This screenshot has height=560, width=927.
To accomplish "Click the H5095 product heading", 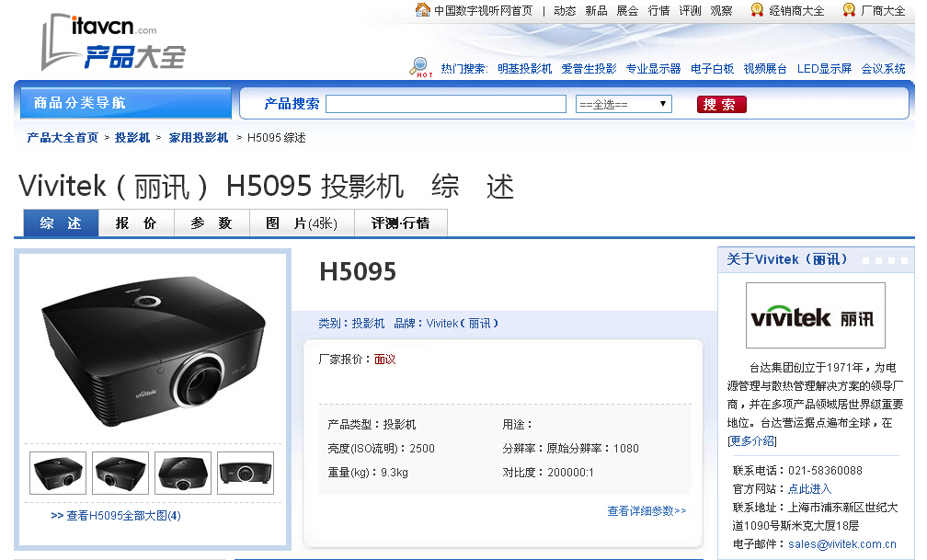I will pyautogui.click(x=358, y=272).
